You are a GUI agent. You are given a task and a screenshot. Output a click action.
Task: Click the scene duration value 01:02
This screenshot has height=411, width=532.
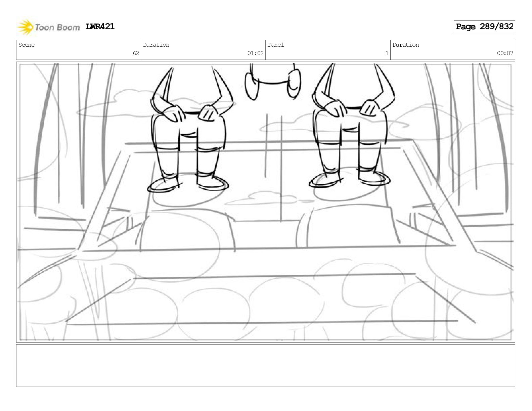pos(256,53)
